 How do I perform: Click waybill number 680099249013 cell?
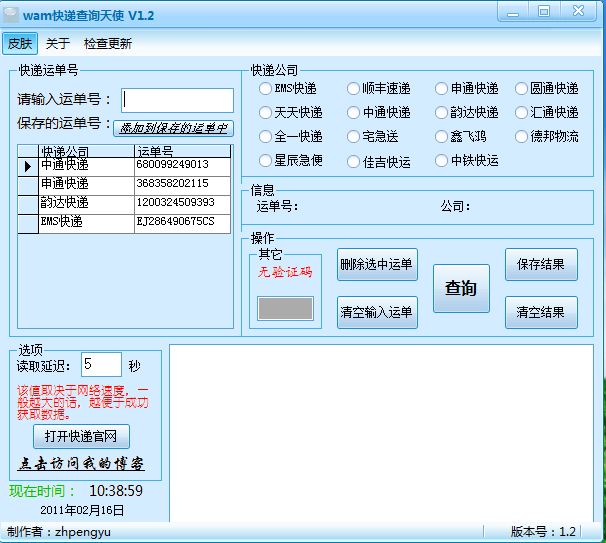[182, 167]
